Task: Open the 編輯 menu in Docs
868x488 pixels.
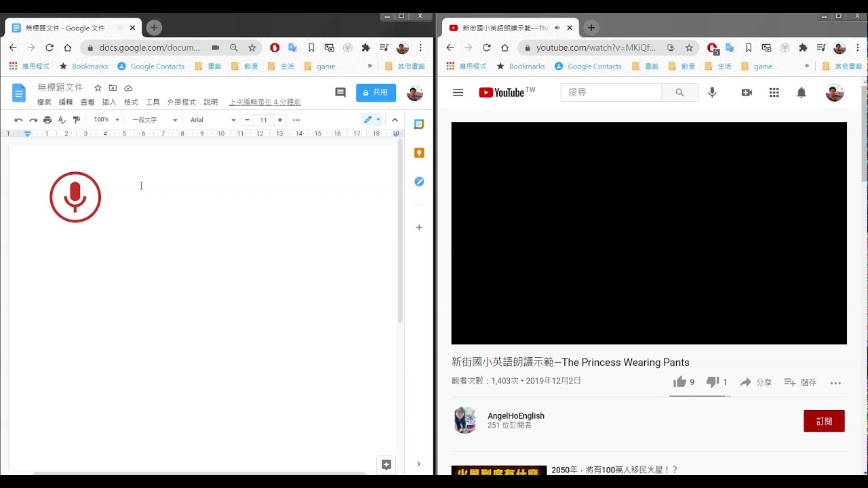Action: [x=66, y=102]
